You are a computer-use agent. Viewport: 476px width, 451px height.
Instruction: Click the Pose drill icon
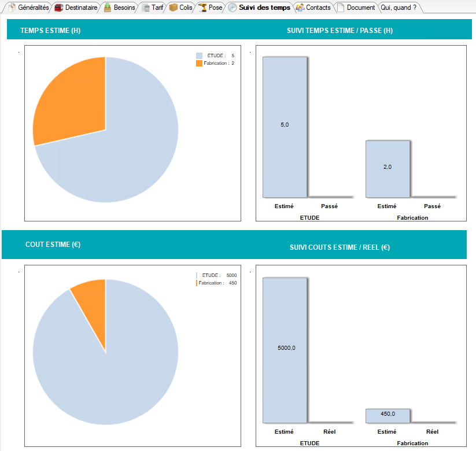[202, 8]
